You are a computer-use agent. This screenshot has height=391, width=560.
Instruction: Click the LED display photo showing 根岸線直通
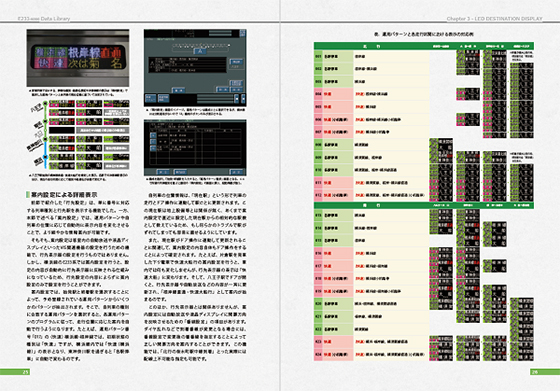click(x=78, y=58)
